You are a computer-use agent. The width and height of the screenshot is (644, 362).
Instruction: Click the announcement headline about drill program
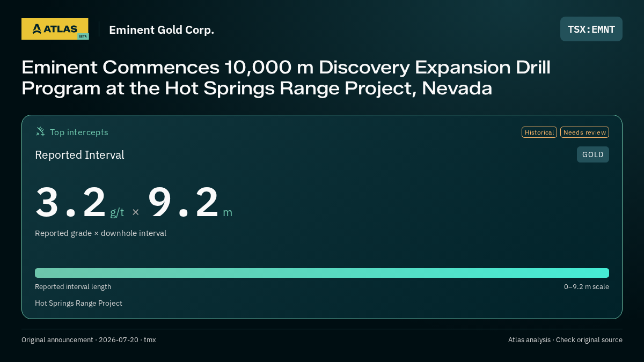click(x=286, y=77)
